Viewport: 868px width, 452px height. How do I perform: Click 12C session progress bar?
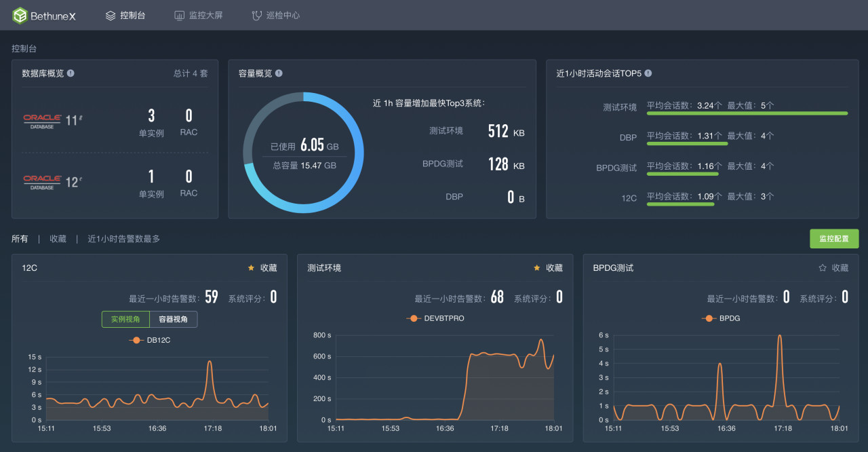pyautogui.click(x=680, y=204)
